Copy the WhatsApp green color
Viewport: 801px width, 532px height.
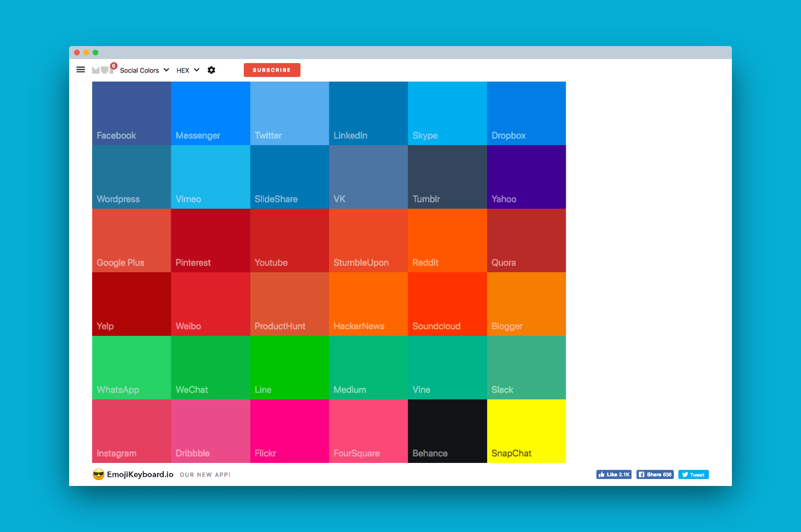(132, 367)
